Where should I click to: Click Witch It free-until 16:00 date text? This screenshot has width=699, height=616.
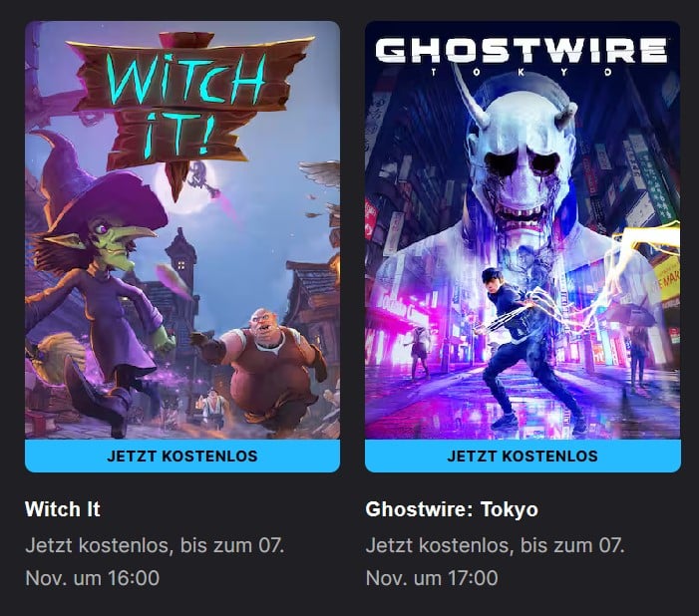point(155,561)
